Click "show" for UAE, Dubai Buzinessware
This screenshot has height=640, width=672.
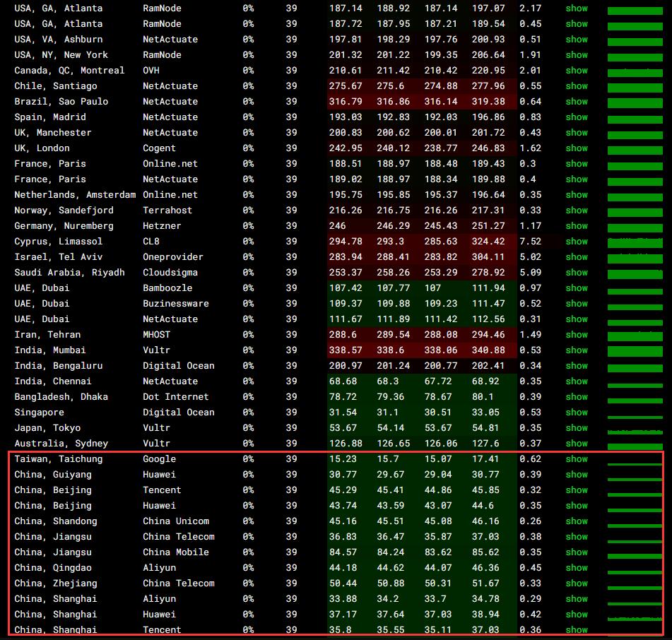point(577,303)
